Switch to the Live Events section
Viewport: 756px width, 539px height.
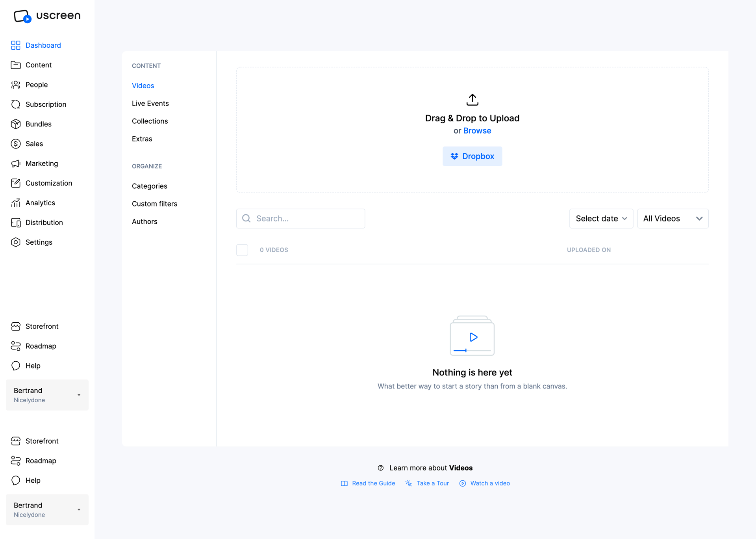(x=150, y=103)
